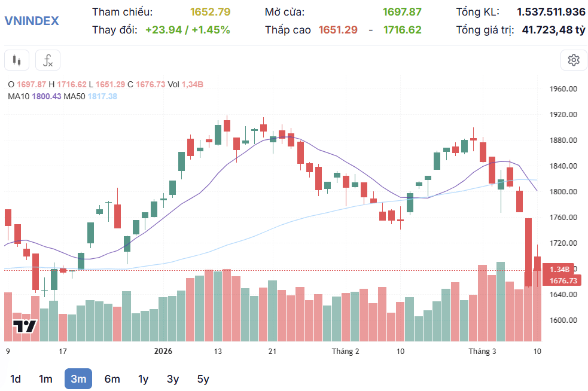Click the Tháng 2 date axis marker
The image size is (588, 391).
coord(345,352)
